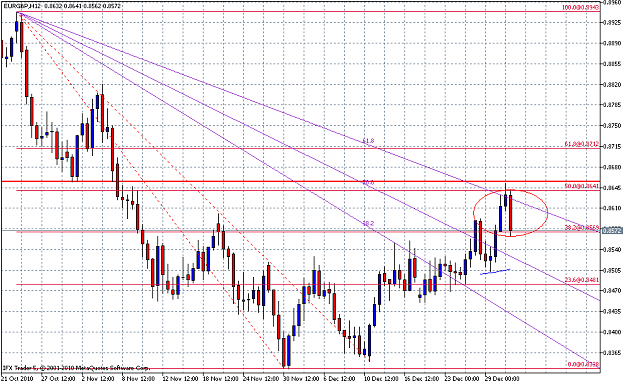Click the 0.8365 price axis value
This screenshot has height=384, width=625.
point(613,353)
